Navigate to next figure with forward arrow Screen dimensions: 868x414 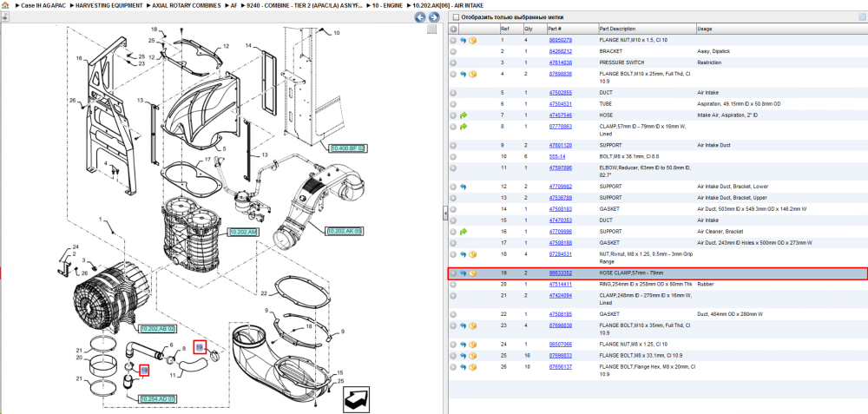(433, 17)
